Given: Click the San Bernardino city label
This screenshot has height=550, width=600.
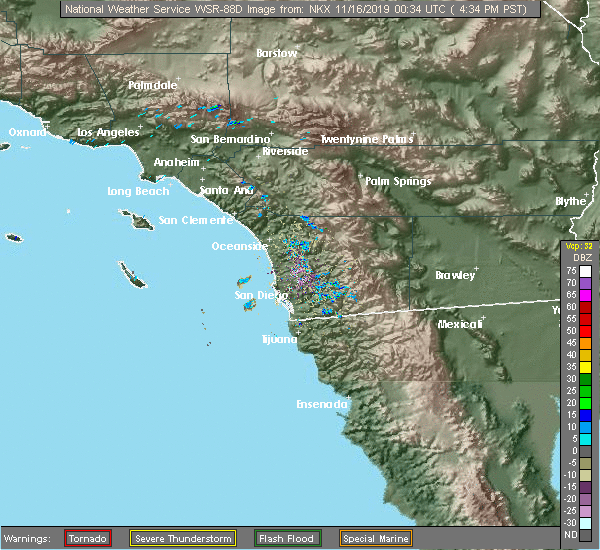Looking at the screenshot, I should pos(230,139).
